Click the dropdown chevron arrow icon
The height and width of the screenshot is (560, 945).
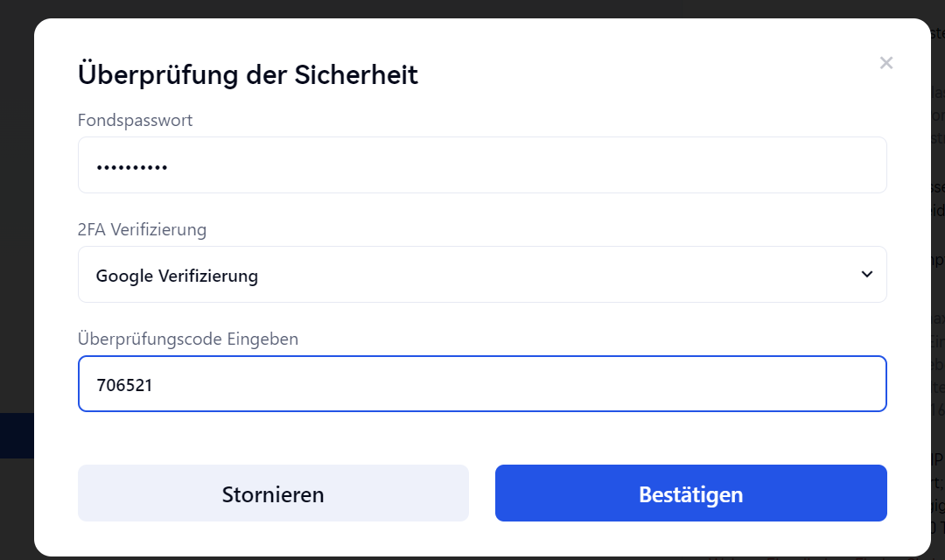[x=866, y=275]
